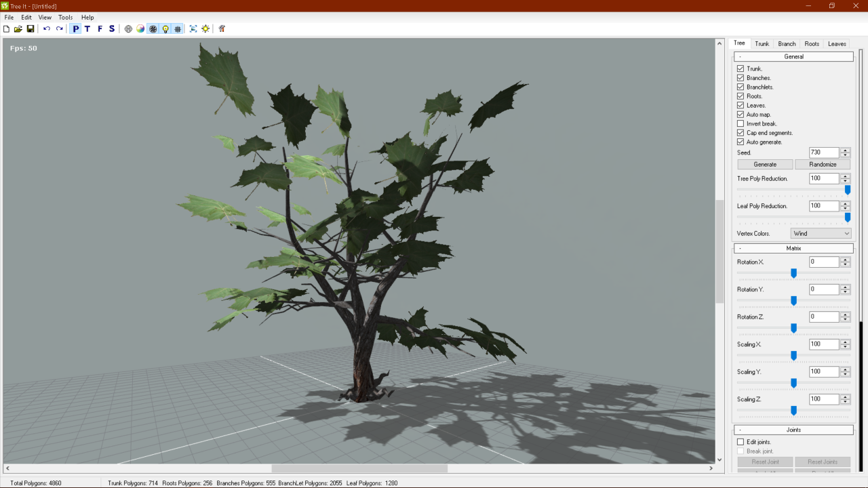The width and height of the screenshot is (868, 488).
Task: Click the Undo arrow icon
Action: [47, 29]
